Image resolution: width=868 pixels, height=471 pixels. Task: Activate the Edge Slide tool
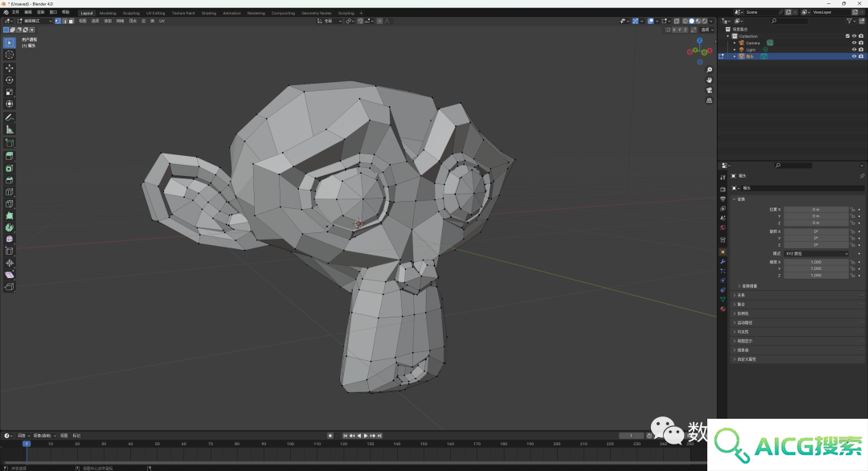pyautogui.click(x=10, y=252)
